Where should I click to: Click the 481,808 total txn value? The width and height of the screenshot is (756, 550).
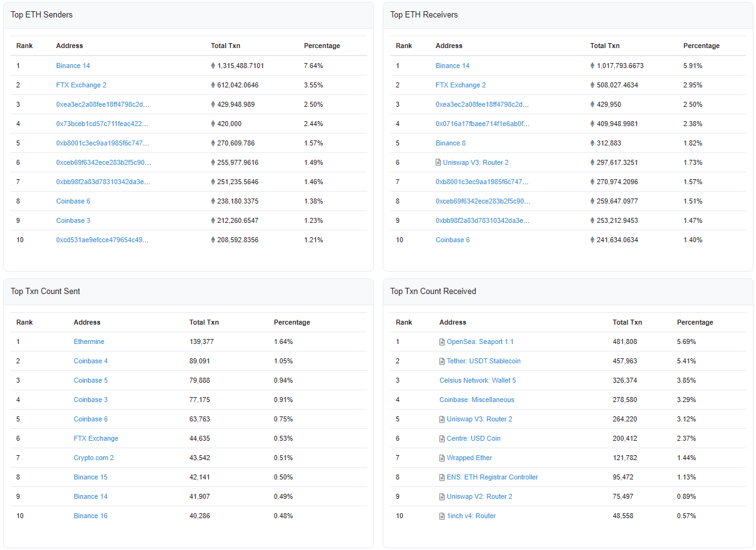coord(625,341)
